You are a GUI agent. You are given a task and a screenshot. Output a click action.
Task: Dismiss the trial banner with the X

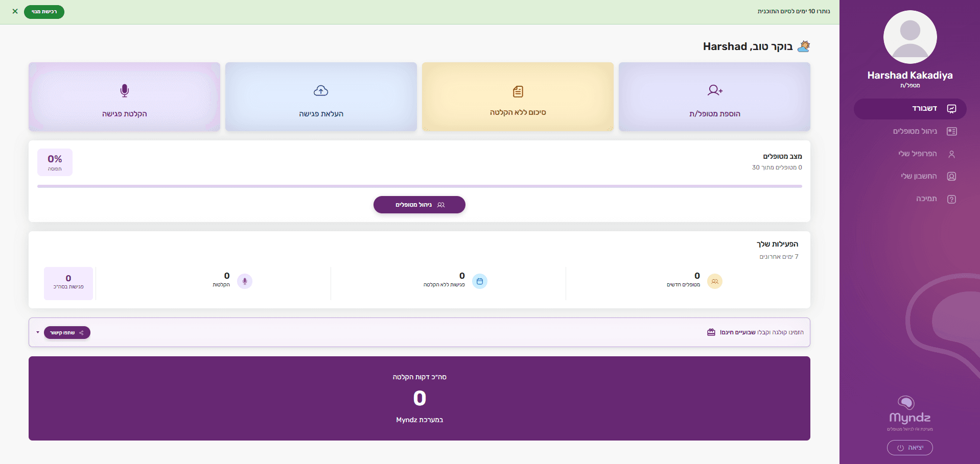coord(15,11)
